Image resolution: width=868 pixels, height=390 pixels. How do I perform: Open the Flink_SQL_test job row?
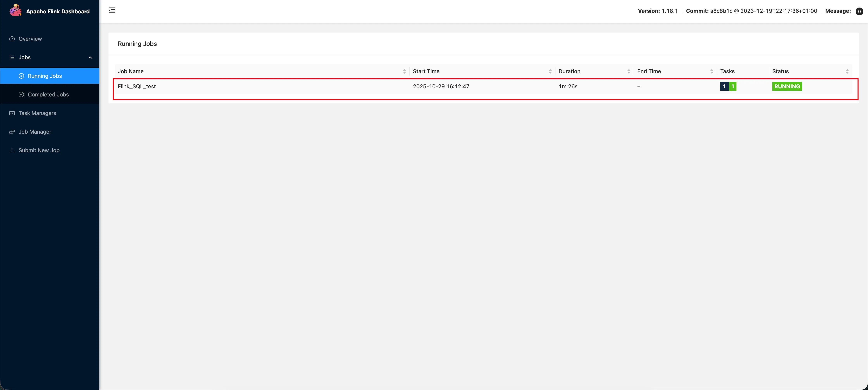click(137, 87)
